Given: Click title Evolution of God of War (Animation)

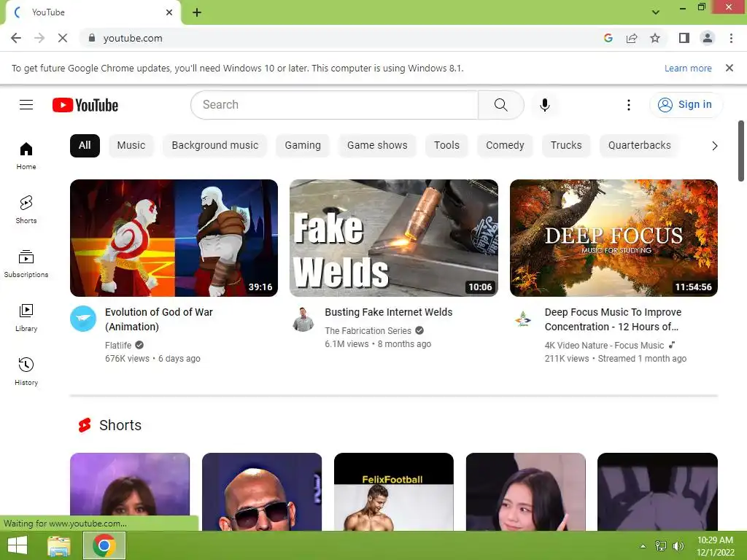Looking at the screenshot, I should (158, 319).
